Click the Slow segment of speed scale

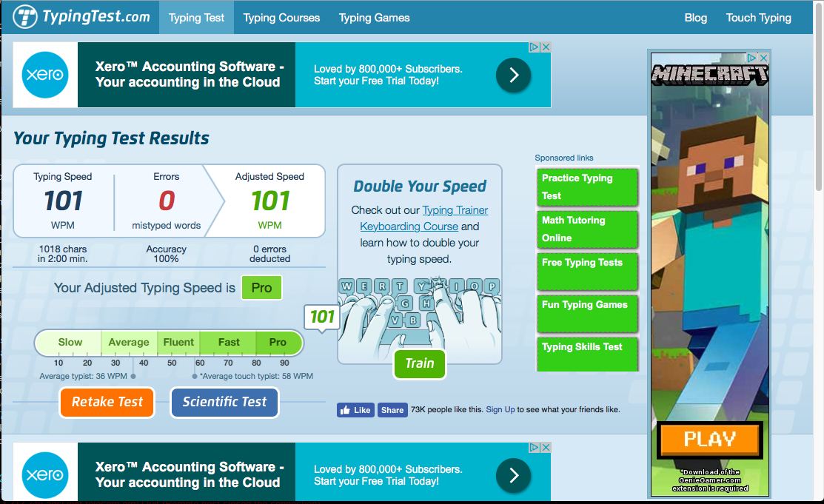coord(69,343)
